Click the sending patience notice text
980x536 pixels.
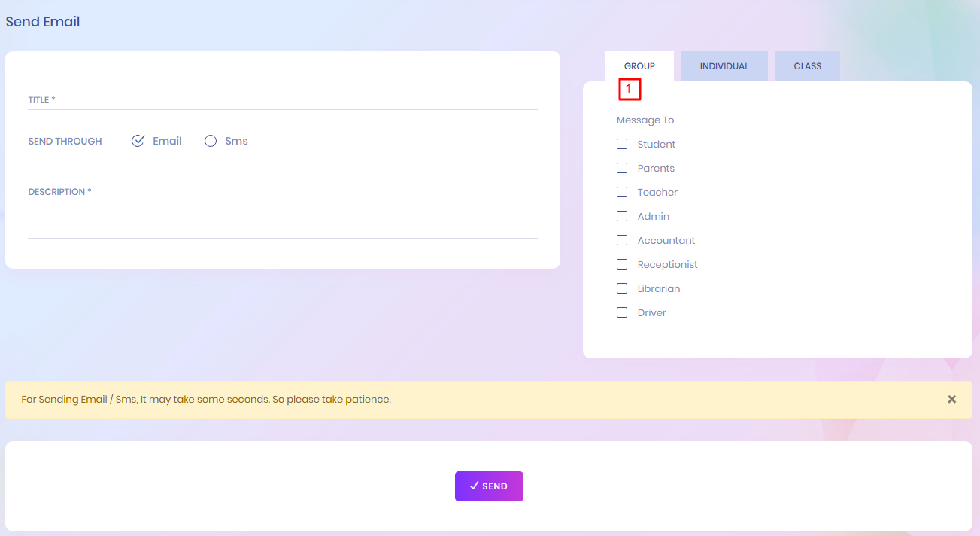pyautogui.click(x=206, y=399)
